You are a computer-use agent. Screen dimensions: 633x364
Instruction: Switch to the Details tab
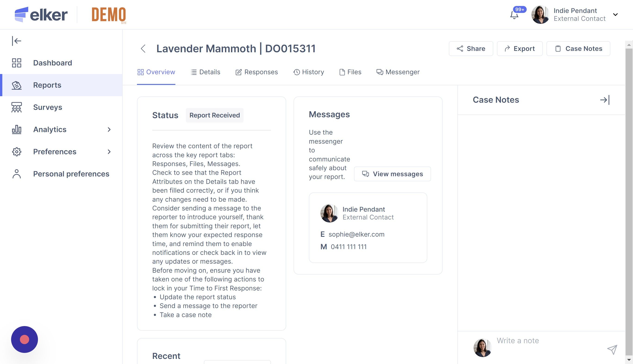[205, 72]
